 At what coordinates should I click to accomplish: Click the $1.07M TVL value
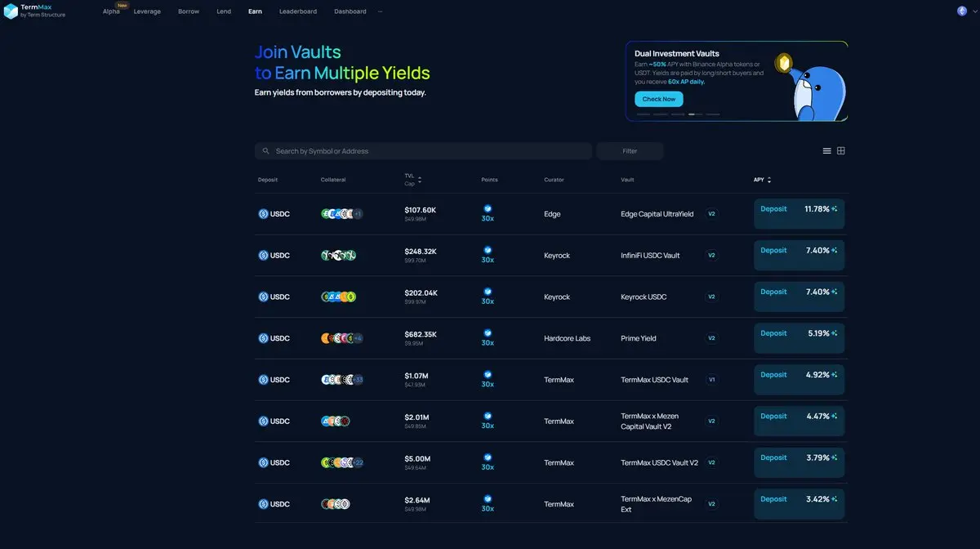(x=416, y=376)
